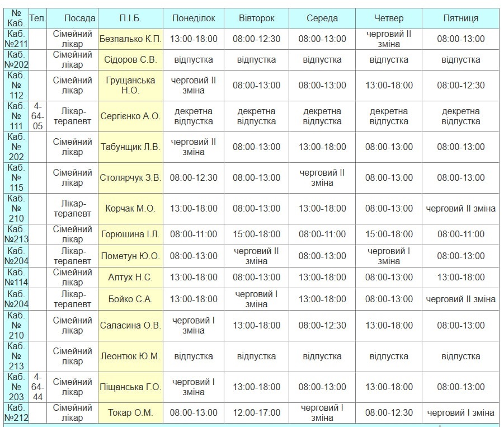504x427 pixels.
Task: Select the name cell "Бойко С.А."
Action: pos(130,299)
